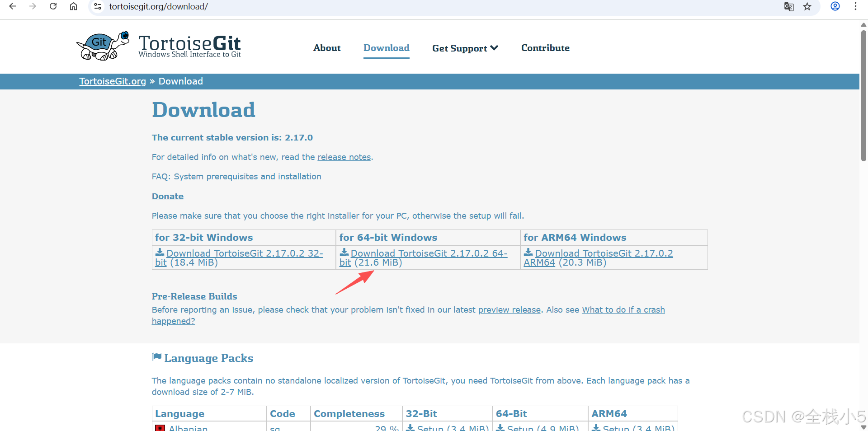This screenshot has width=868, height=431.
Task: Open the preview release link
Action: click(509, 310)
